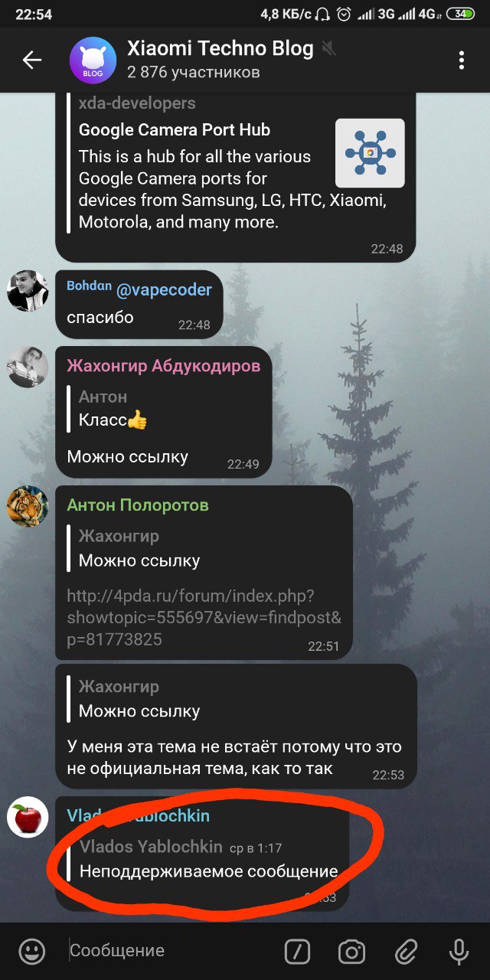Tap the paperclip attach icon
This screenshot has width=490, height=980.
click(x=405, y=952)
